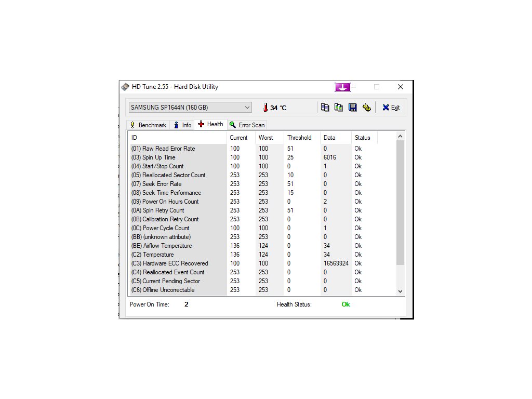This screenshot has height=399, width=532.
Task: Click the Power On Time label
Action: (149, 304)
